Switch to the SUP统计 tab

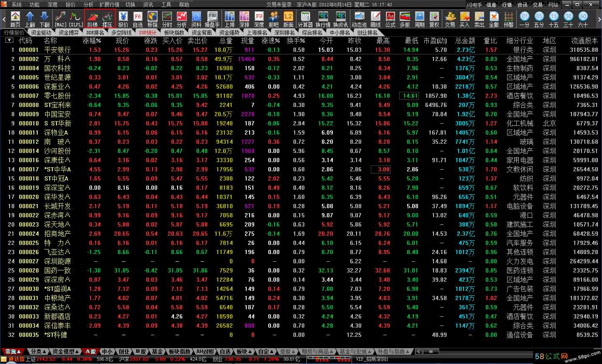148,33
